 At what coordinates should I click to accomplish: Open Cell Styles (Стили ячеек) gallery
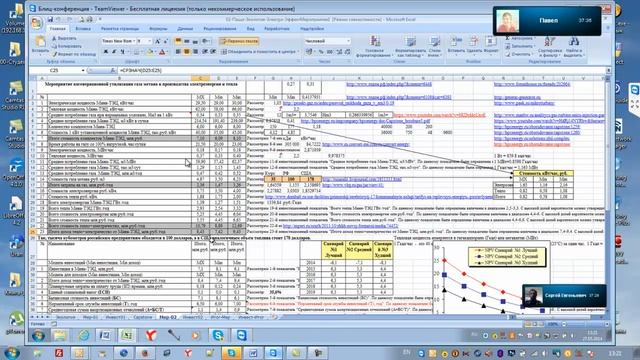pyautogui.click(x=435, y=46)
